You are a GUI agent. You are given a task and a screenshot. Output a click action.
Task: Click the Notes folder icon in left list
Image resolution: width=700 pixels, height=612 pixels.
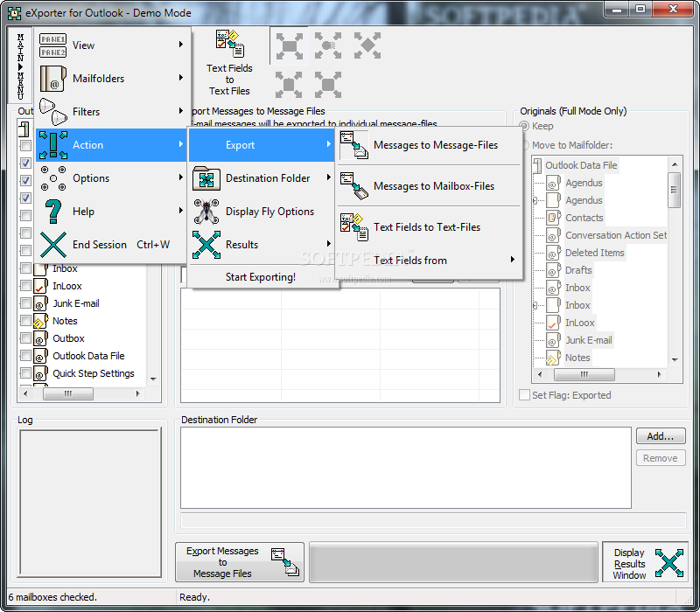click(x=40, y=321)
